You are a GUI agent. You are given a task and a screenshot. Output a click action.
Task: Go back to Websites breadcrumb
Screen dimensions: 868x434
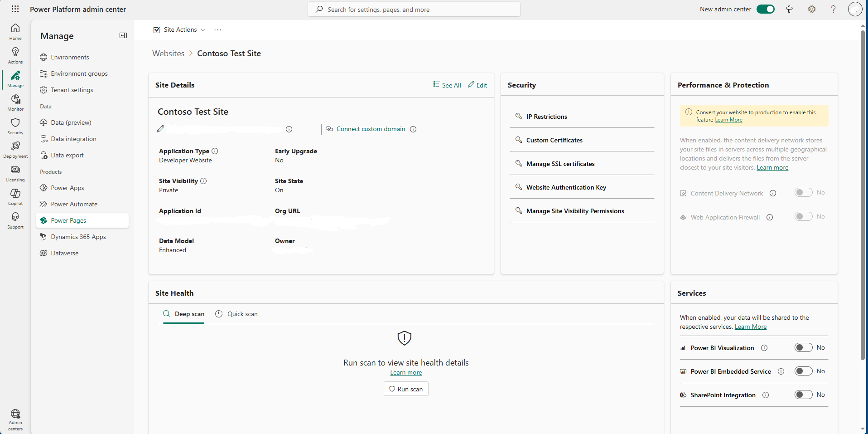168,54
